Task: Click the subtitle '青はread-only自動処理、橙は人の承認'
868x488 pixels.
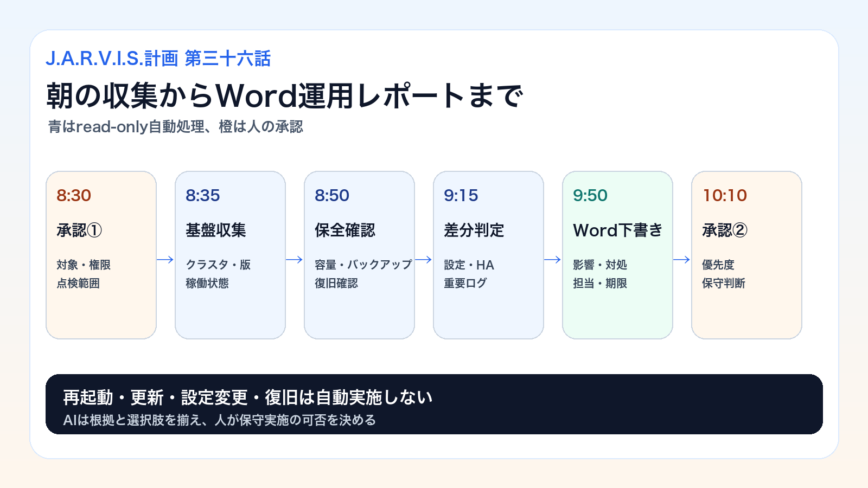Action: click(x=176, y=127)
